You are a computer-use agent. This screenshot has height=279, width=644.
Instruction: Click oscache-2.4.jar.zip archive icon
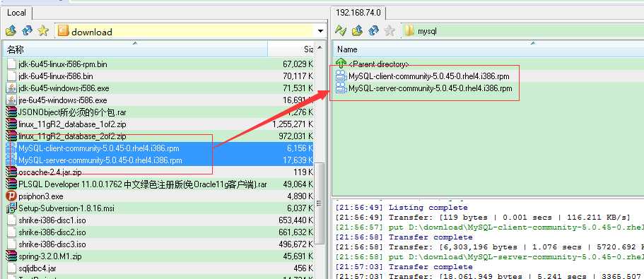pyautogui.click(x=11, y=172)
